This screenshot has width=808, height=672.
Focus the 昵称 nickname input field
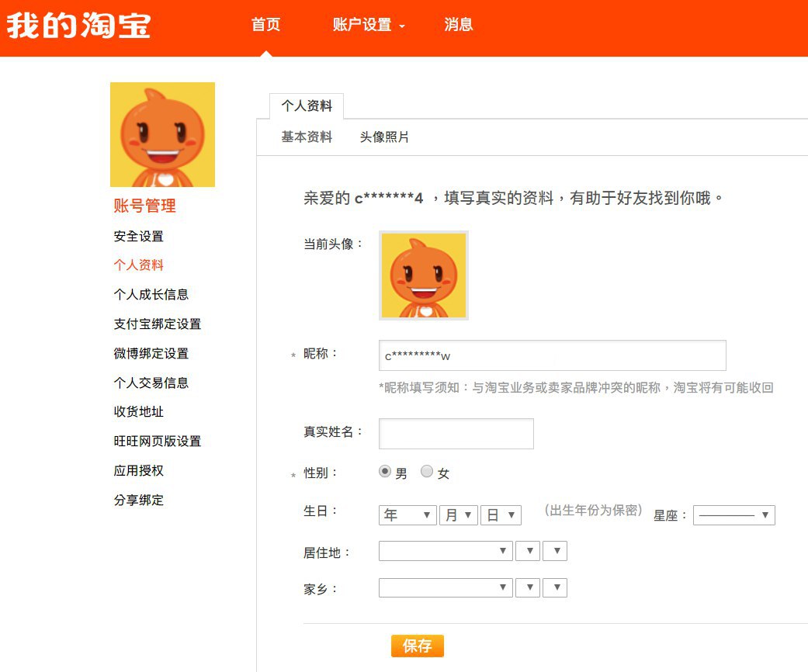coord(553,355)
